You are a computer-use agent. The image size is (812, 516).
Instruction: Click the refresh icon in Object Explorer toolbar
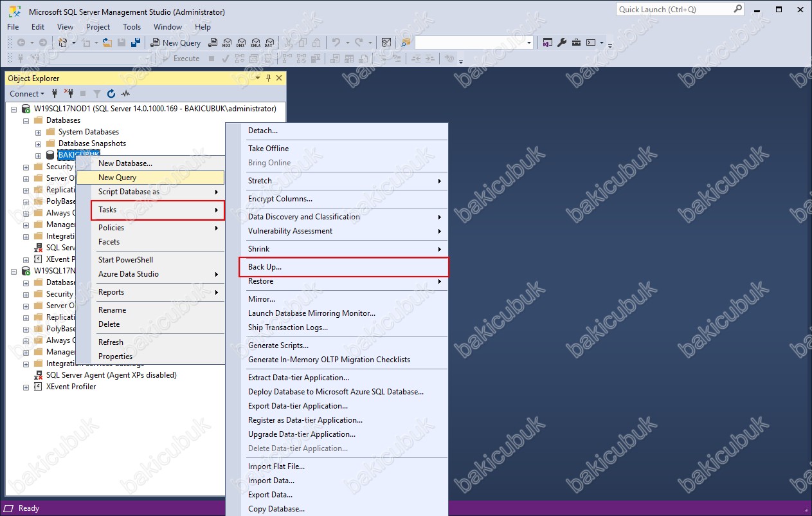[x=111, y=93]
